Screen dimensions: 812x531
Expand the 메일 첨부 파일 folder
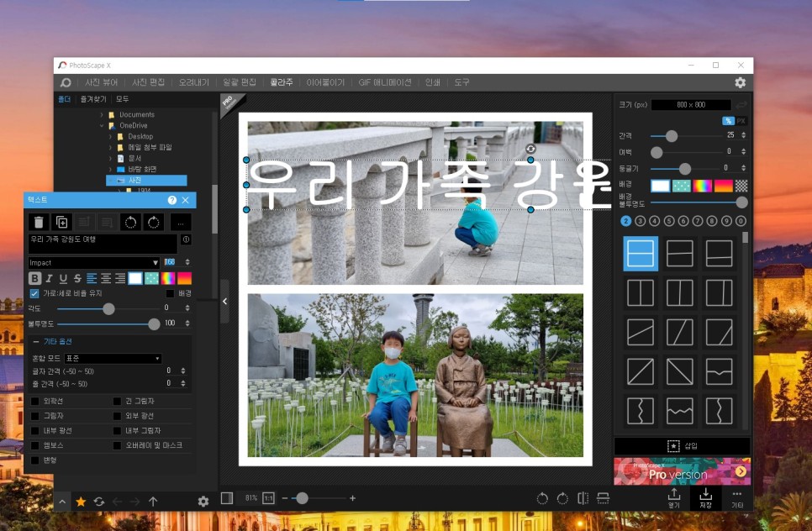point(110,148)
